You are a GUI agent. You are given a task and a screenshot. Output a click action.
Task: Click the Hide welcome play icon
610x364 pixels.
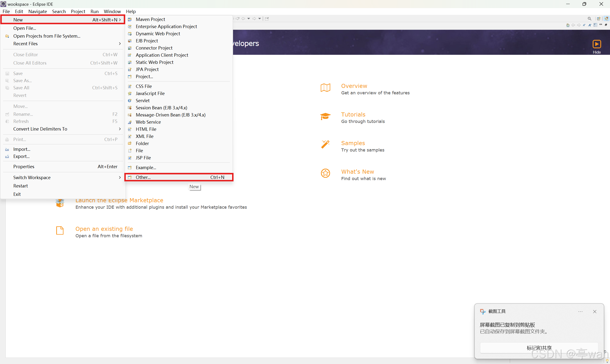pyautogui.click(x=597, y=44)
